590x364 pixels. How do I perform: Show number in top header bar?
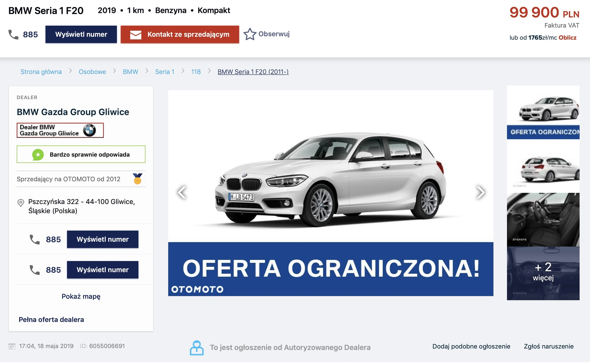81,34
